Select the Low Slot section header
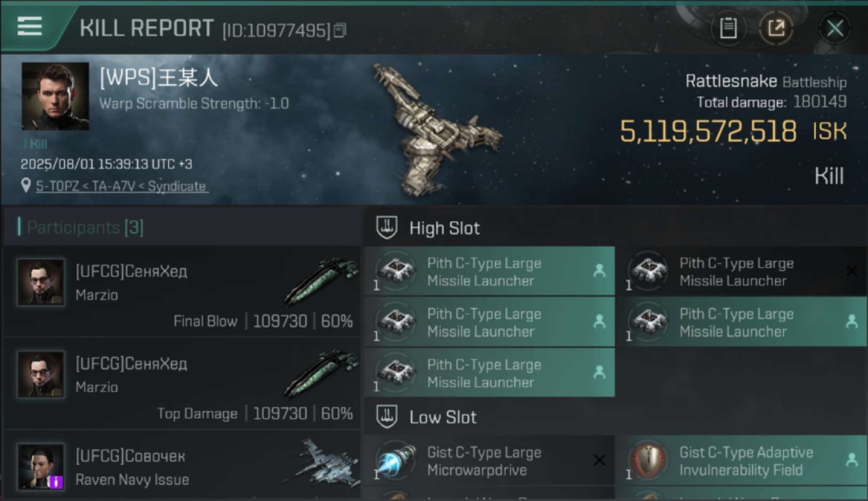 [x=615, y=417]
